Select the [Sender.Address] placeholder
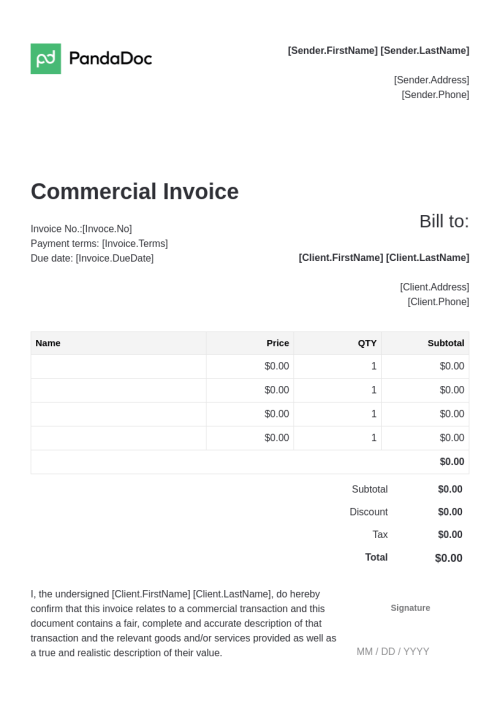The image size is (500, 704). click(431, 80)
